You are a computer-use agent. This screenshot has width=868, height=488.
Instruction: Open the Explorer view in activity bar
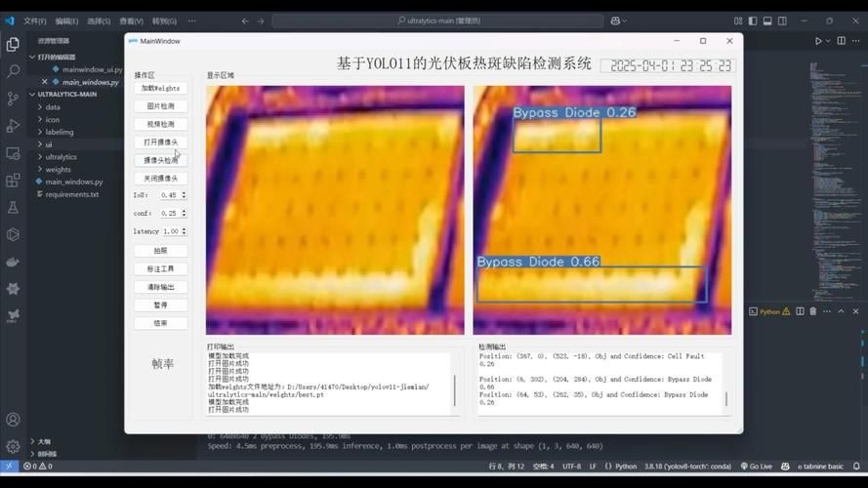point(13,44)
